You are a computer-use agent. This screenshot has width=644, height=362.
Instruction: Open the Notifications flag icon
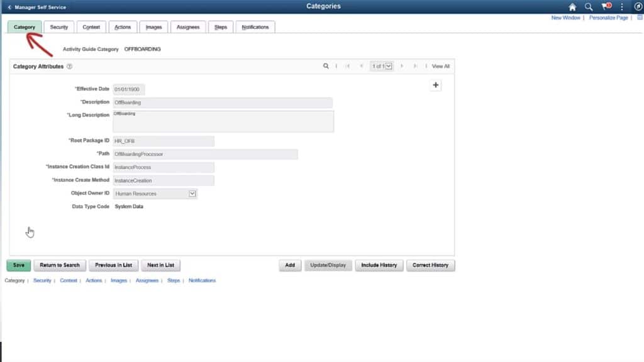click(605, 6)
